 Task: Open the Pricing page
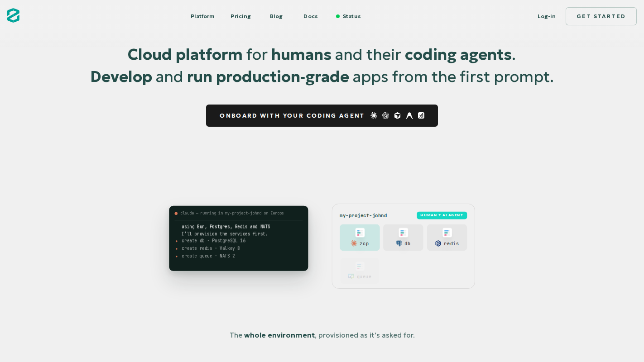[x=240, y=16]
